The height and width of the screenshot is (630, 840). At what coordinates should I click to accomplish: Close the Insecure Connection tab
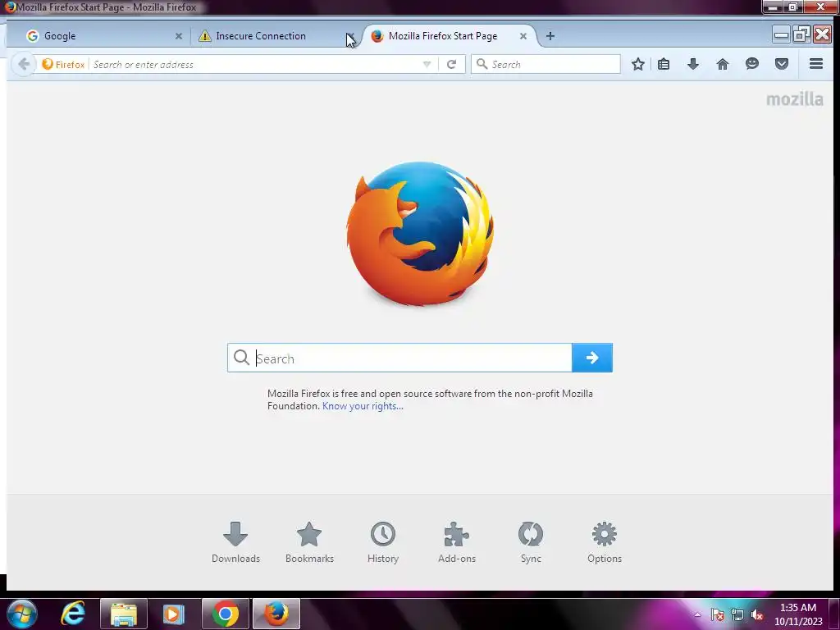click(x=350, y=36)
